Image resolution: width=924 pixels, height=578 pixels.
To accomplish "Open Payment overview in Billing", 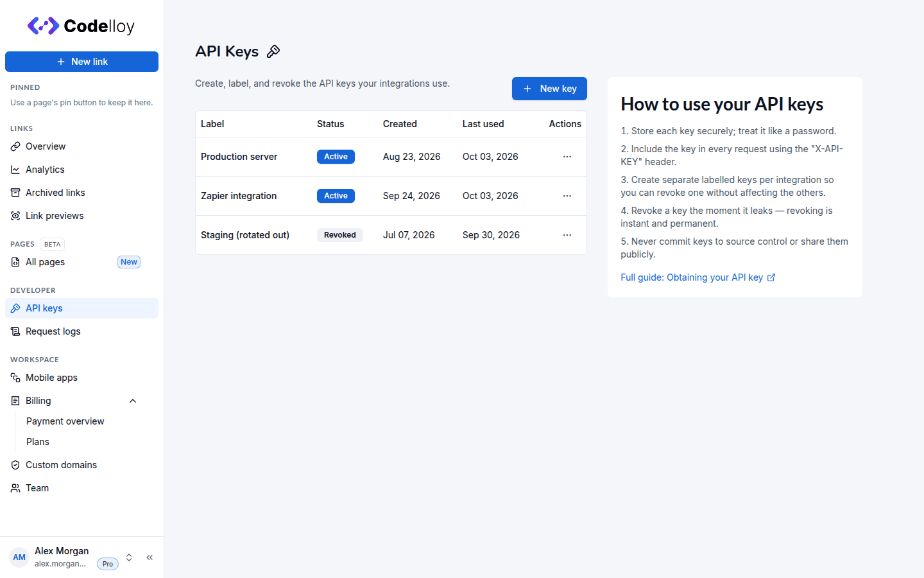I will pyautogui.click(x=65, y=421).
